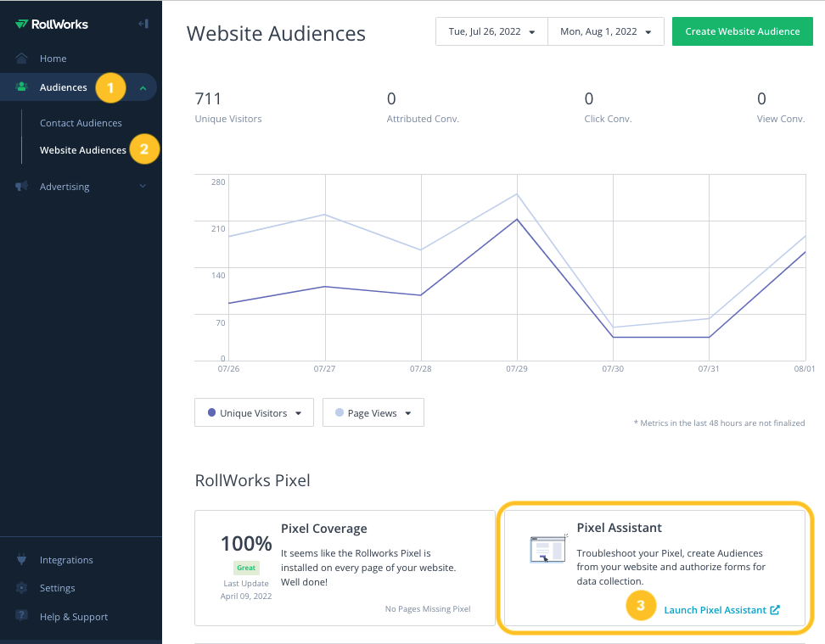
Task: Click the Click Conv. label
Action: point(608,119)
